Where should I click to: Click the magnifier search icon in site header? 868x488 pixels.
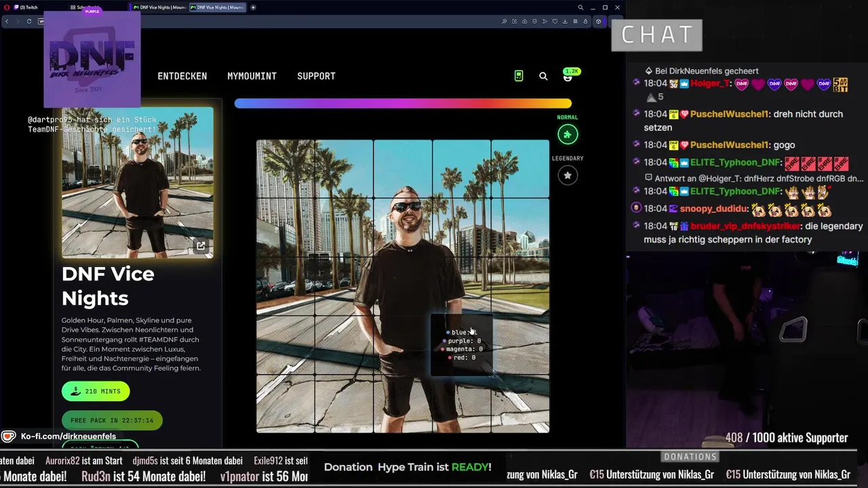point(543,77)
